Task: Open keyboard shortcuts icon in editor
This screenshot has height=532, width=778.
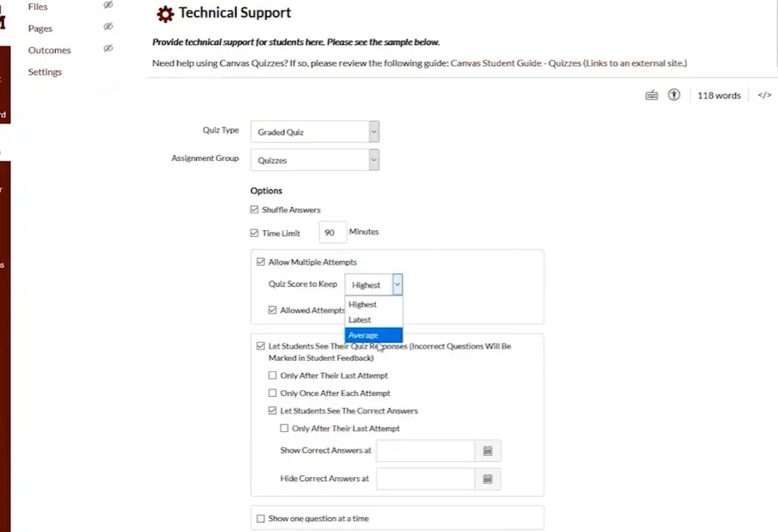Action: pyautogui.click(x=652, y=96)
